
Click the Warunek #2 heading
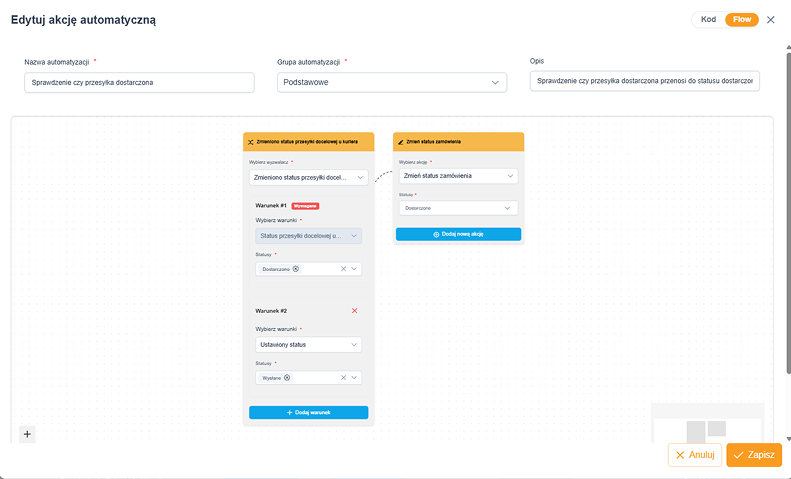[x=271, y=311]
